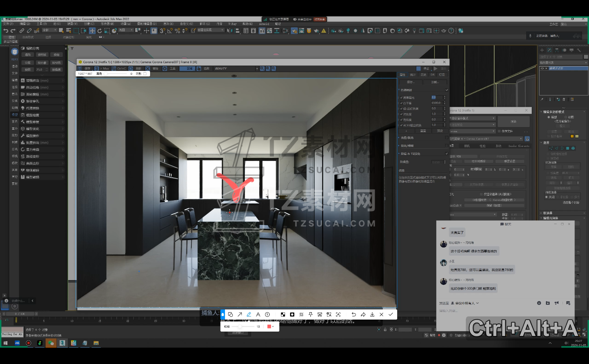Select the arrow annotation tool
This screenshot has height=364, width=589.
tap(240, 315)
